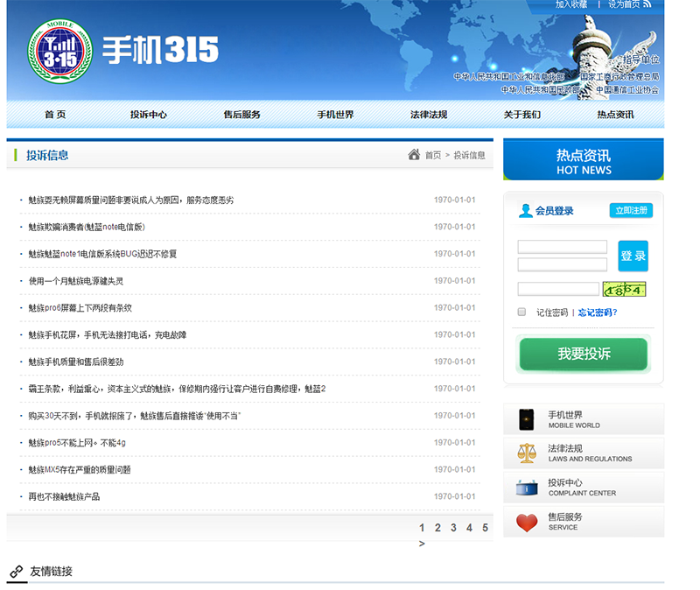The width and height of the screenshot is (700, 590).
Task: Open complaint 魅族魅蓝note1电信版系统BUG迟迟不修复
Action: tap(102, 254)
